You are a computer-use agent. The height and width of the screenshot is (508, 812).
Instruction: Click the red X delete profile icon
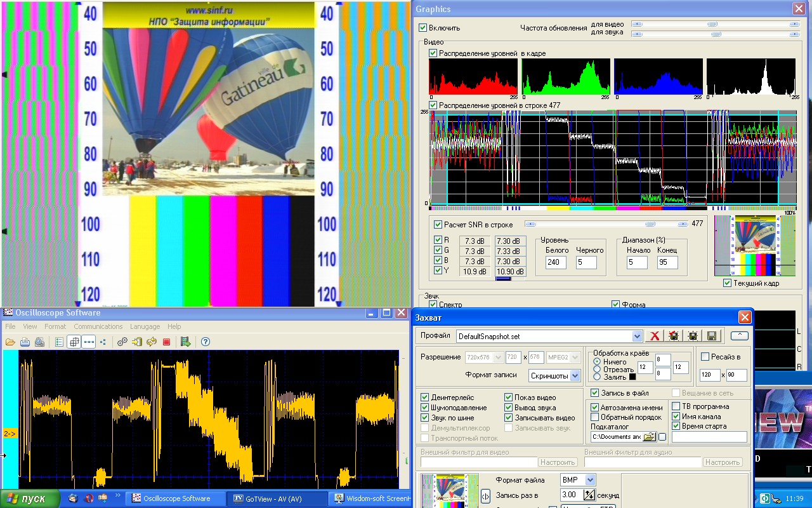click(x=655, y=336)
